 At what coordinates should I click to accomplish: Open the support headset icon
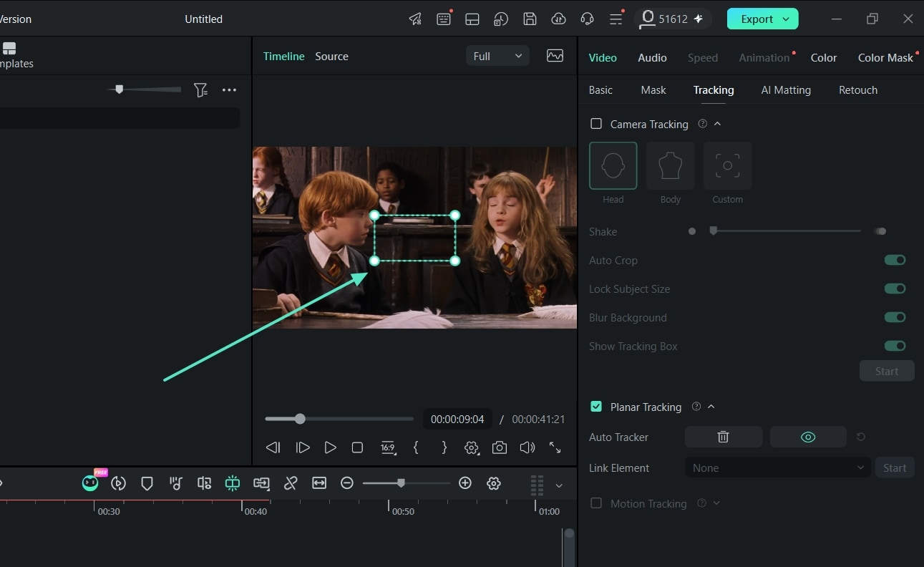(588, 19)
